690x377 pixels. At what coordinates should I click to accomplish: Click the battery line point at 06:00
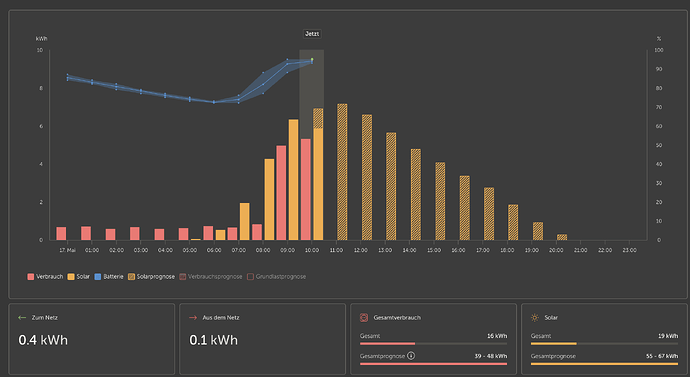click(x=214, y=102)
